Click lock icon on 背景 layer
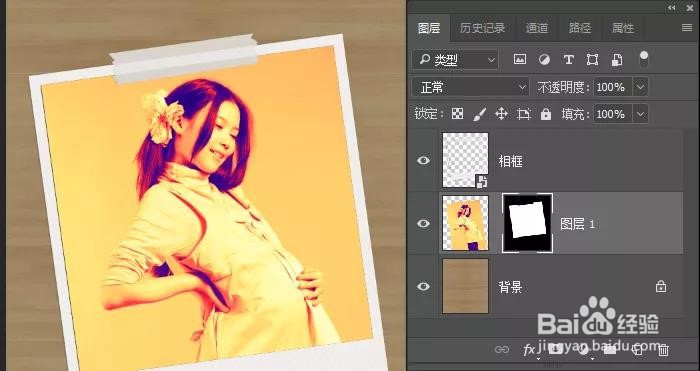 click(x=661, y=286)
